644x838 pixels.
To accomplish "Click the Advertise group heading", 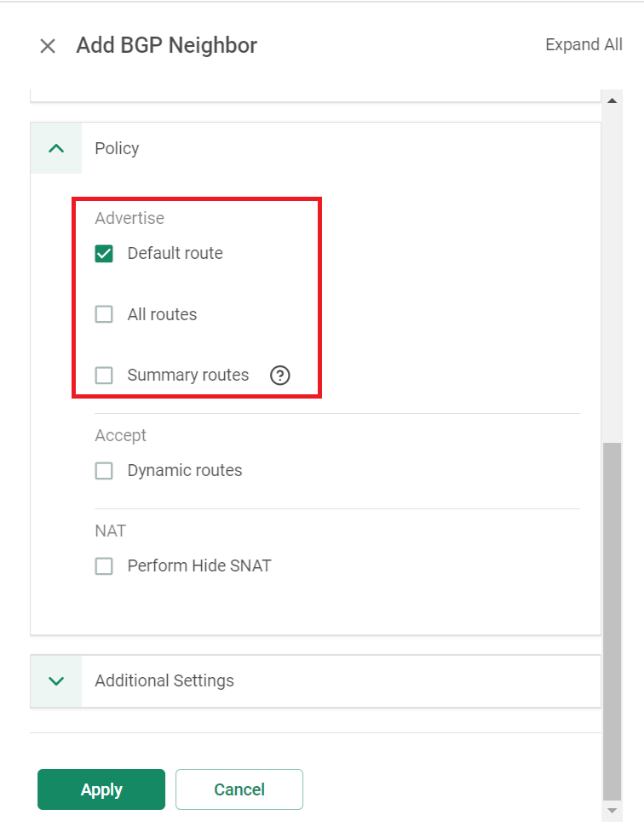I will (129, 218).
